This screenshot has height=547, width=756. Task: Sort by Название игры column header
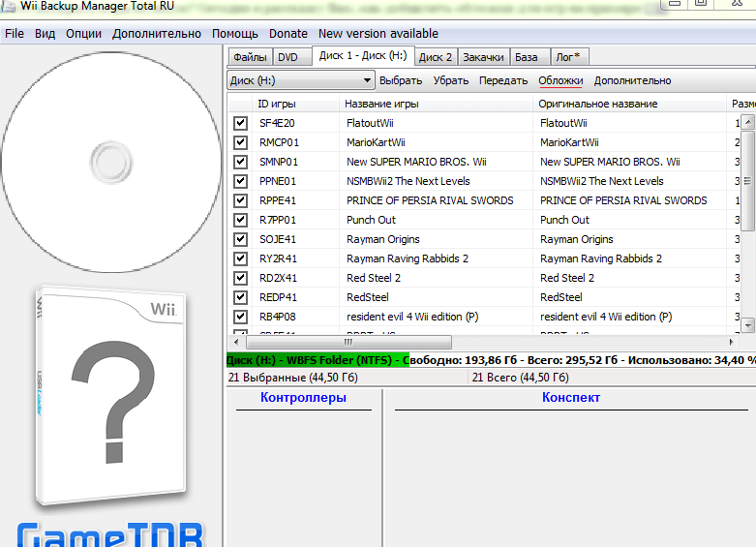click(x=436, y=104)
